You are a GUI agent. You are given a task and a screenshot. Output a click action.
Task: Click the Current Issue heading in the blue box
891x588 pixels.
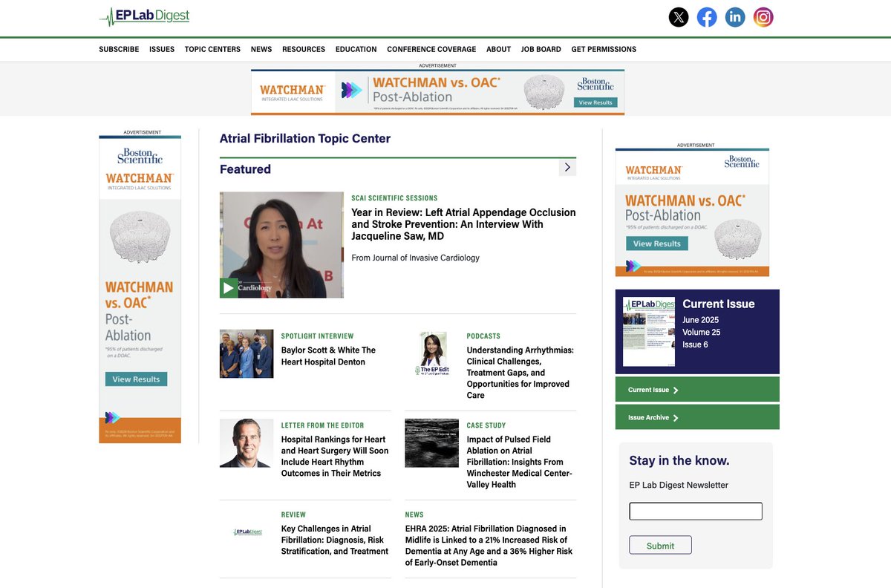719,304
